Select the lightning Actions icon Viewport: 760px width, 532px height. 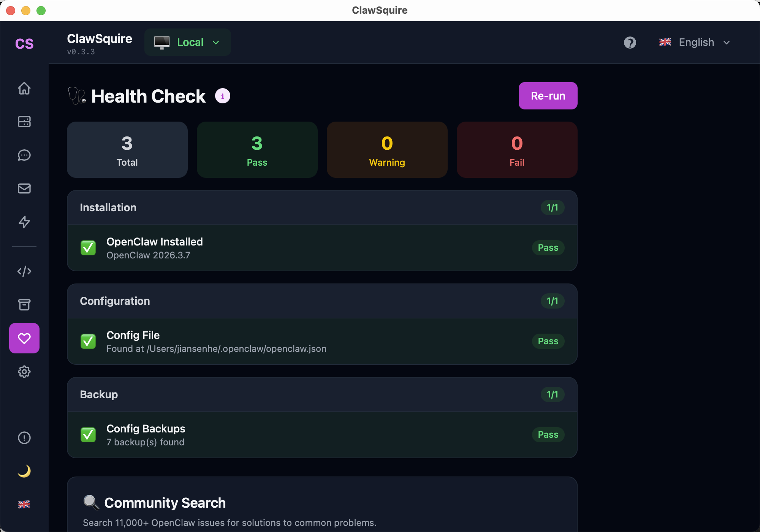click(x=24, y=222)
